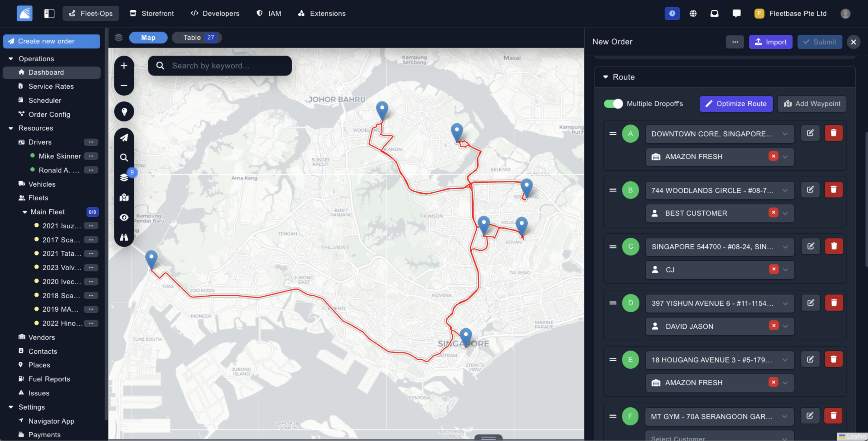Image resolution: width=868 pixels, height=441 pixels.
Task: Switch to the Table tab
Action: pyautogui.click(x=197, y=37)
